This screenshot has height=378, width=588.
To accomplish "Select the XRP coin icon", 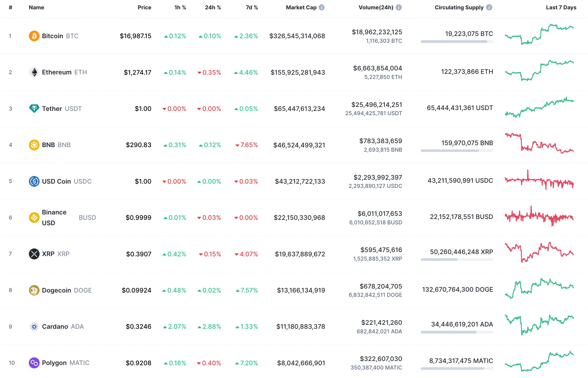I will pos(34,254).
